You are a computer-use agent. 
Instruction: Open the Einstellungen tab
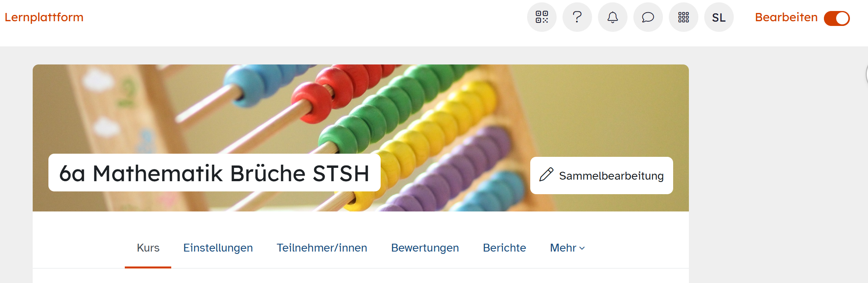click(x=218, y=248)
